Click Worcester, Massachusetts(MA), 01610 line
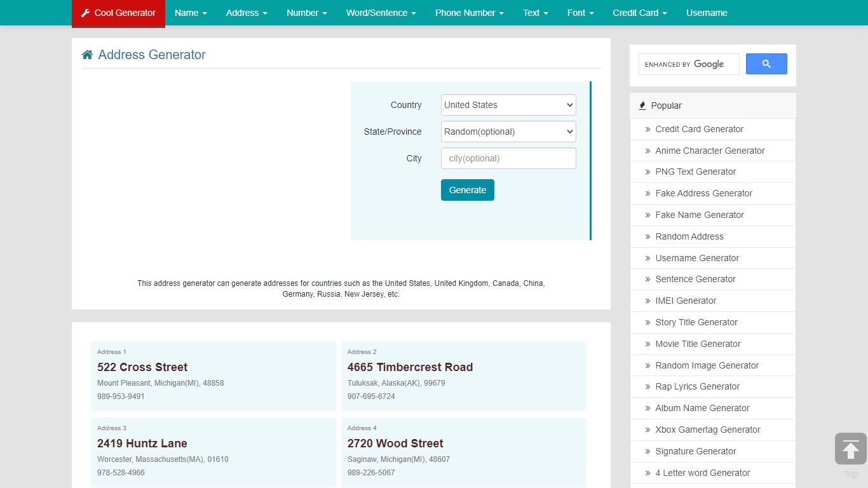 (163, 459)
